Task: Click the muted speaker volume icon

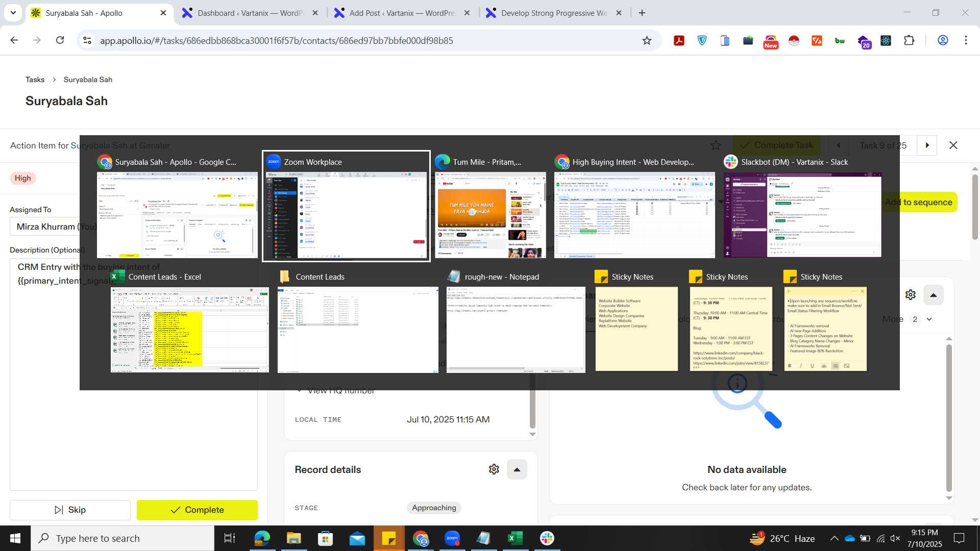Action: tap(895, 538)
